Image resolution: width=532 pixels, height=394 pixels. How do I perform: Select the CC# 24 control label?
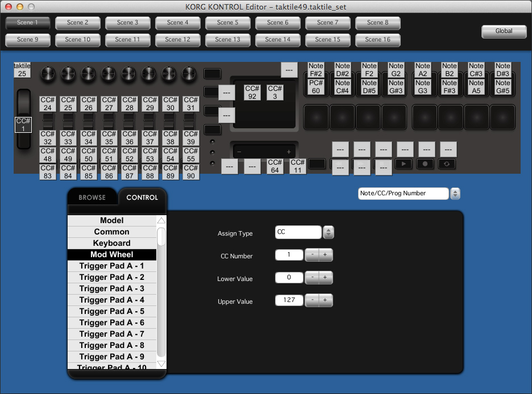pos(48,104)
